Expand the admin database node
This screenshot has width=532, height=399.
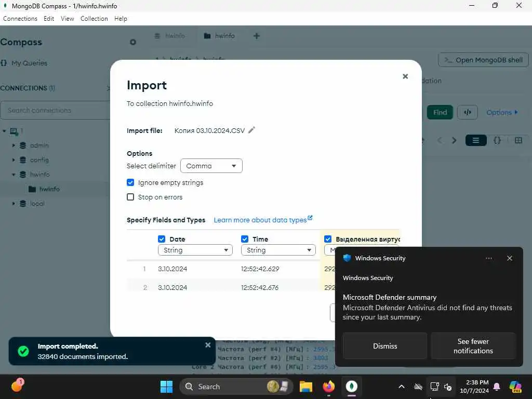pyautogui.click(x=14, y=145)
